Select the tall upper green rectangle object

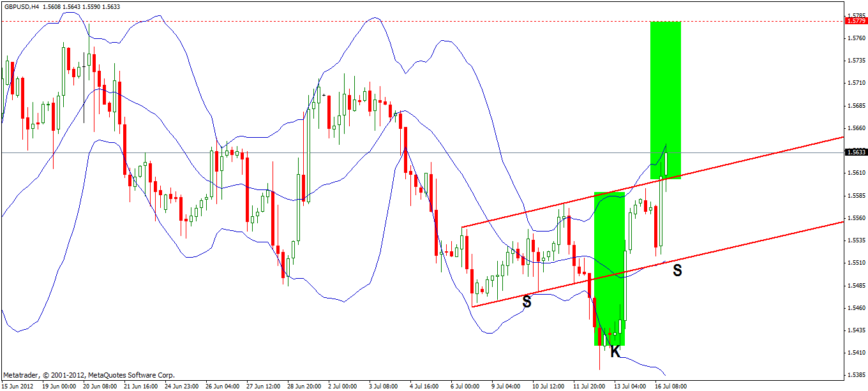[666, 96]
